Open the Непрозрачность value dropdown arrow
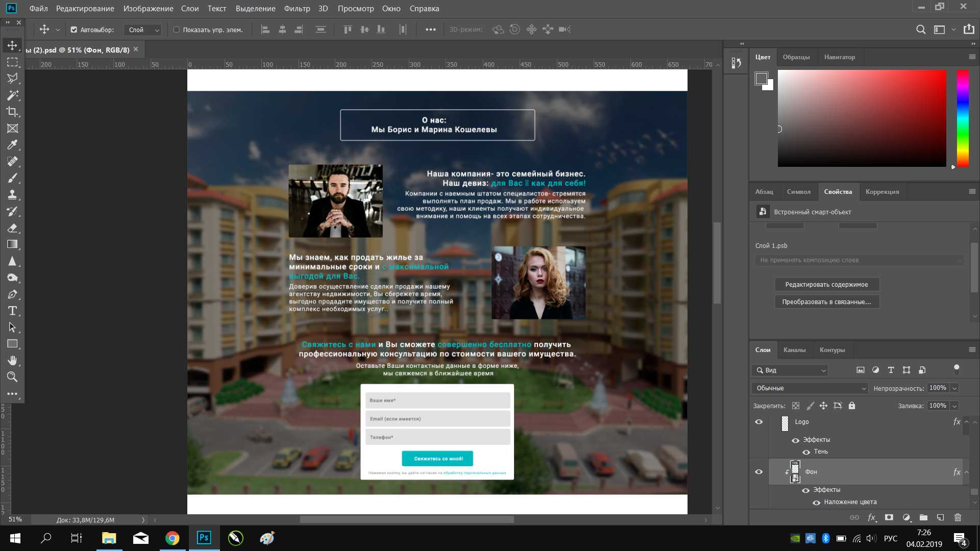The width and height of the screenshot is (980, 551). pos(954,388)
